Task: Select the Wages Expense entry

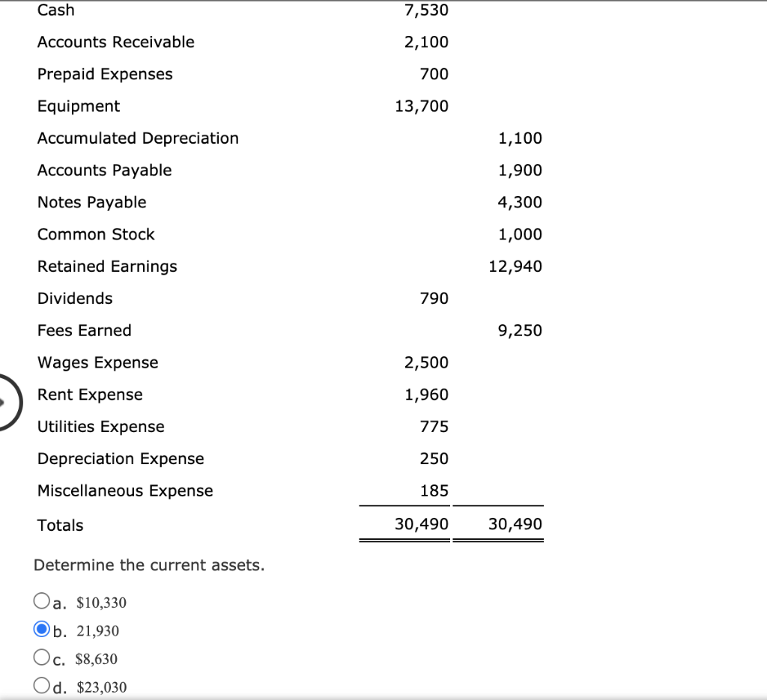Action: pos(97,362)
